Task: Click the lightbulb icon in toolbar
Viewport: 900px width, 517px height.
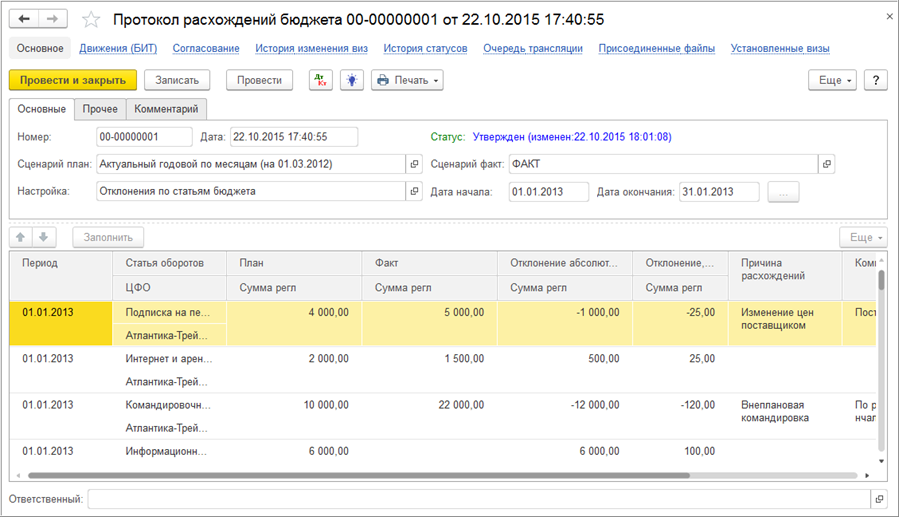Action: [351, 80]
